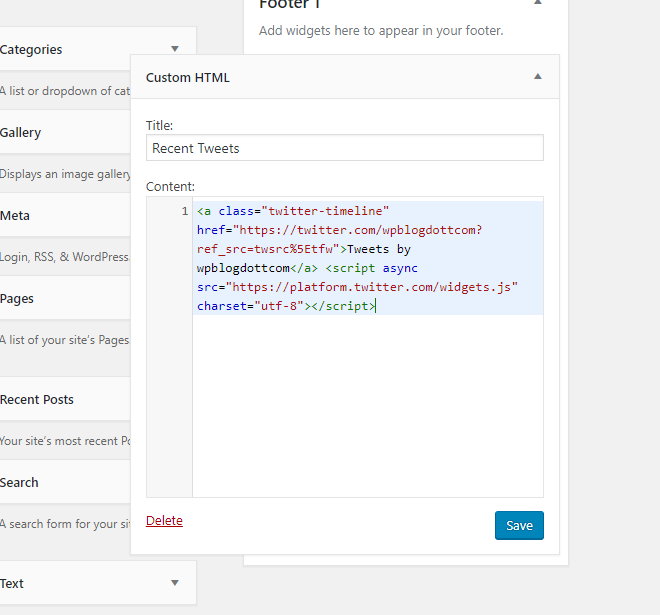Select the Categories widget title

tap(31, 50)
